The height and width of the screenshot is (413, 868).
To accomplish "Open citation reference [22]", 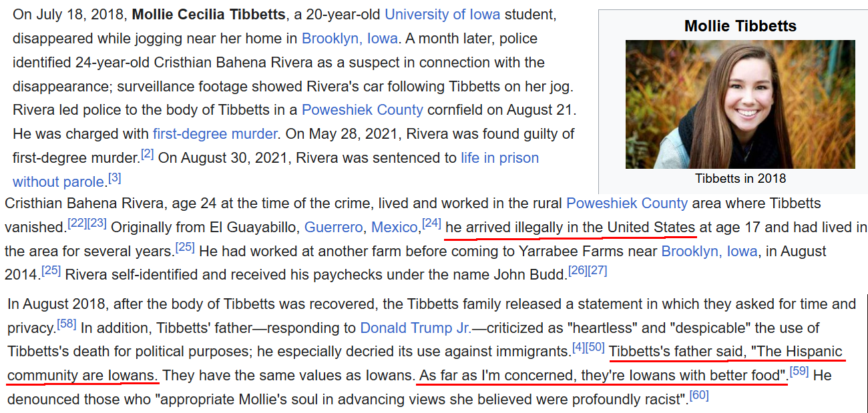I will 77,223.
